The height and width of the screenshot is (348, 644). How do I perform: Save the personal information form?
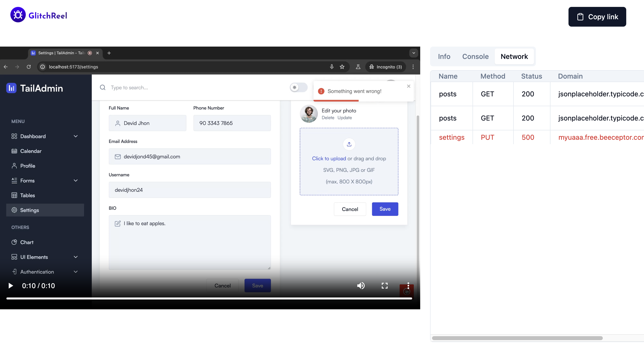[x=258, y=286]
